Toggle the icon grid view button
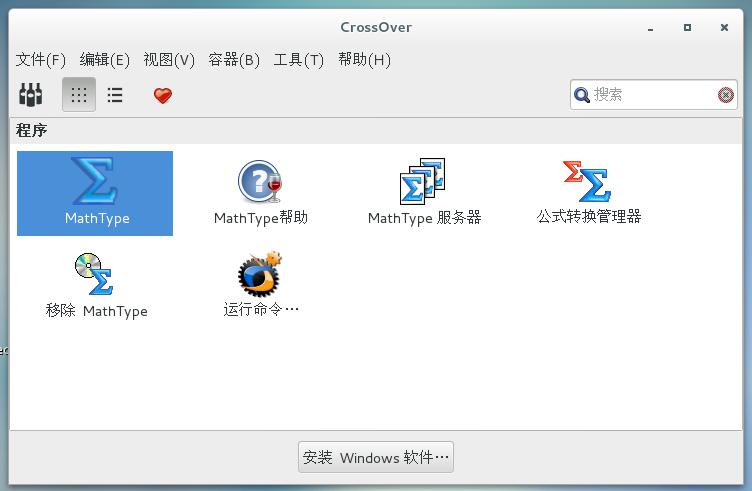Viewport: 752px width, 491px height. (x=79, y=95)
